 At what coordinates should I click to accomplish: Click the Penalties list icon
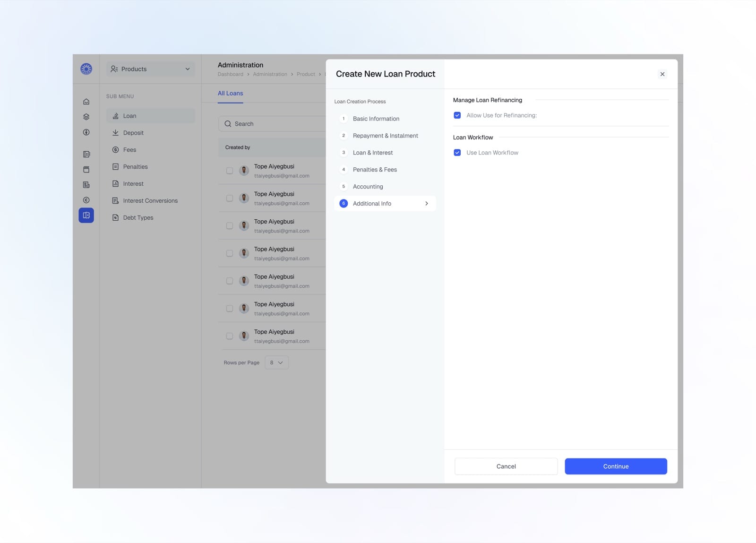click(115, 167)
